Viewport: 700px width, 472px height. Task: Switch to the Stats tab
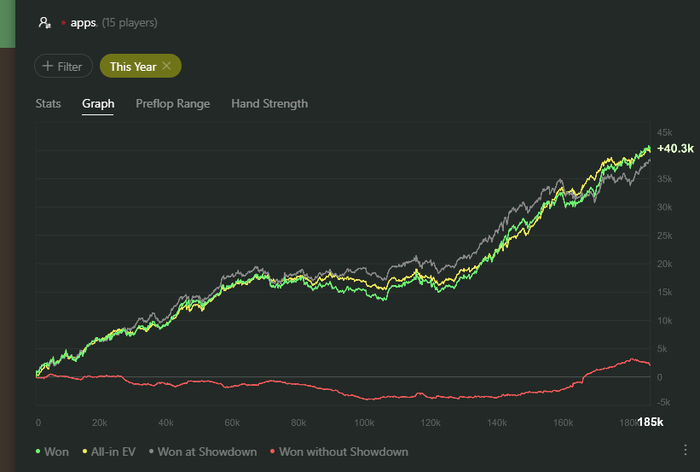click(48, 103)
